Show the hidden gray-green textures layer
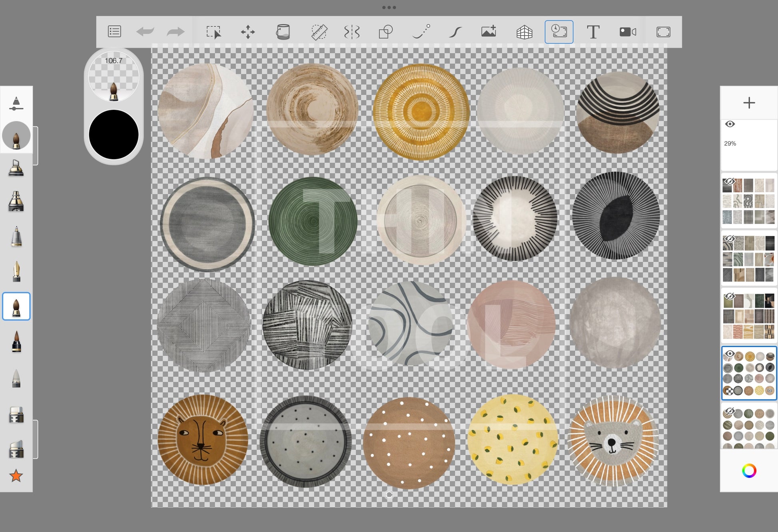 730,239
